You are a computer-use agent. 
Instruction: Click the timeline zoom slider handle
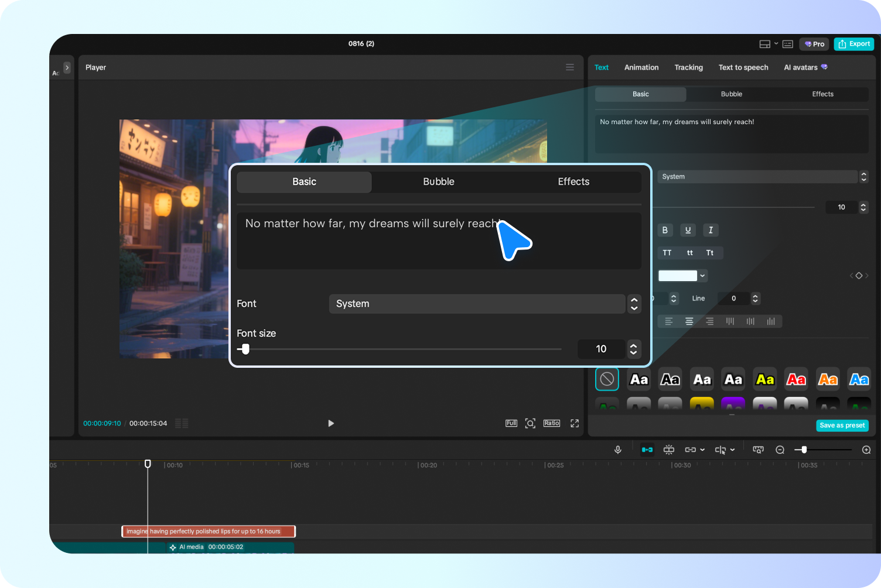[804, 450]
